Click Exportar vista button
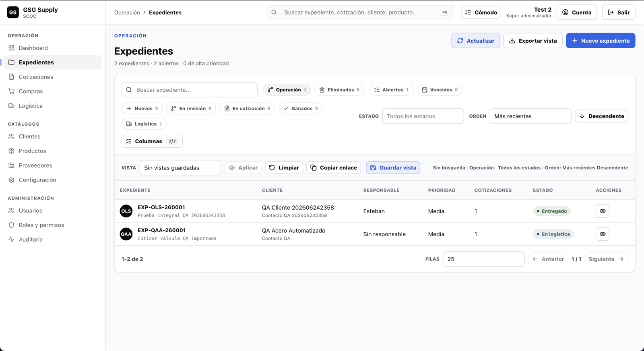644x351 pixels. tap(533, 41)
